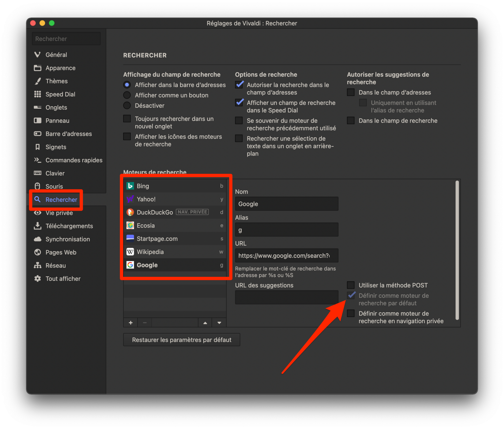Click the Téléchargements download icon
This screenshot has height=429, width=504.
pyautogui.click(x=38, y=226)
